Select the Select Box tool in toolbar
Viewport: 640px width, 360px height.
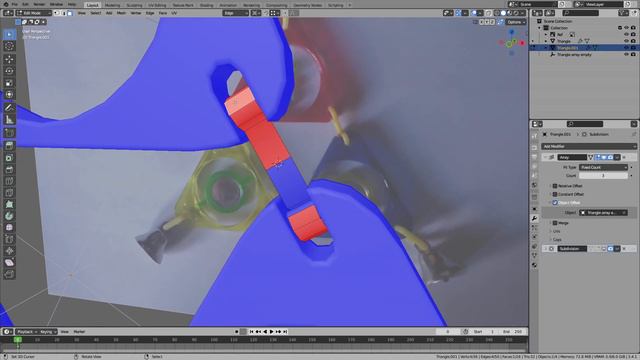click(x=9, y=34)
